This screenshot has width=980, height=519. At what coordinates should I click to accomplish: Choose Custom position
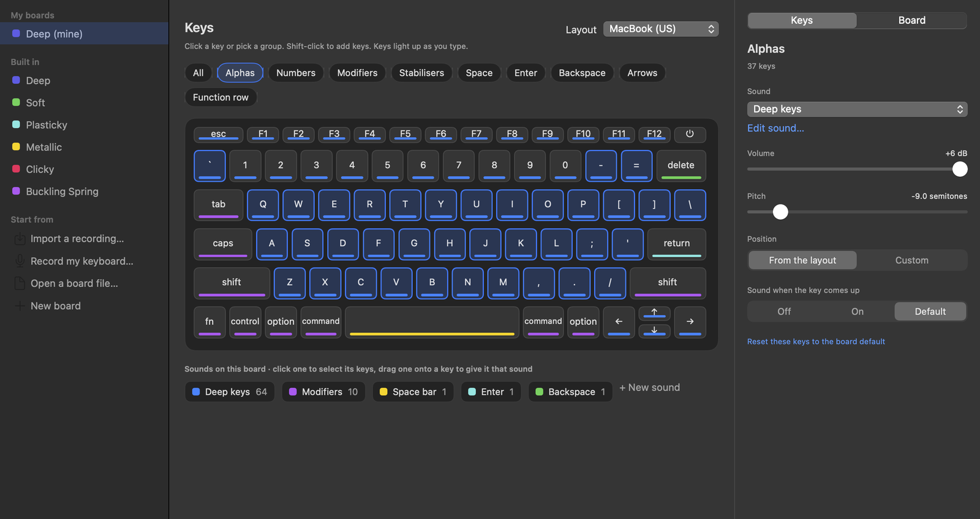[912, 260]
